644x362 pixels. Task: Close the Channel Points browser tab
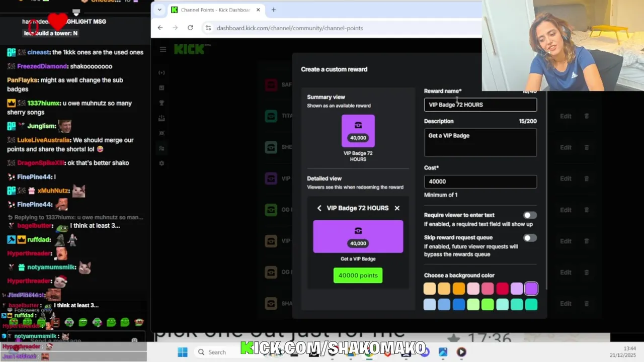(258, 10)
